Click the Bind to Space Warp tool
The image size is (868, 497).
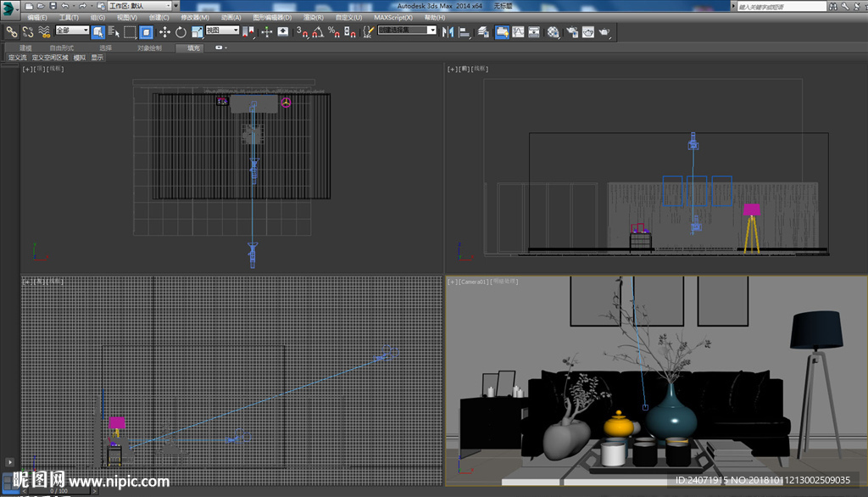click(x=44, y=32)
